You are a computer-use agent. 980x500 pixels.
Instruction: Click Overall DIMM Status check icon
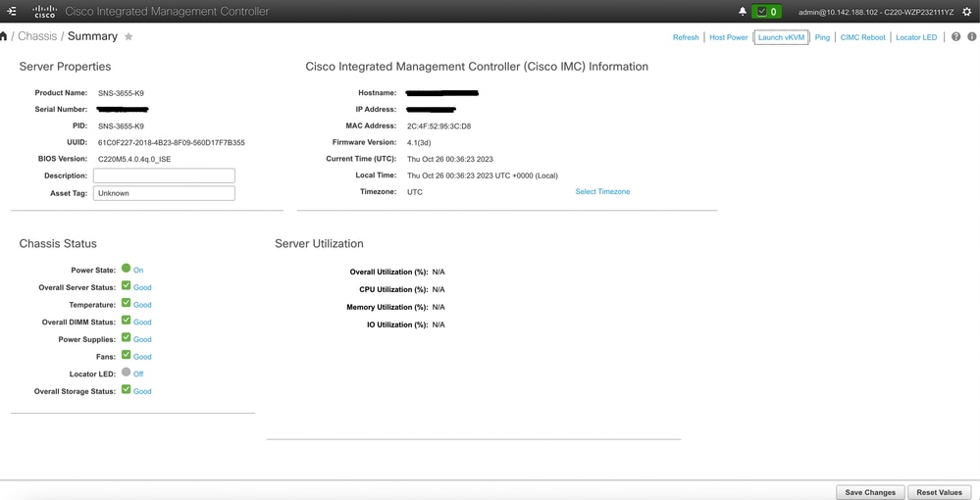tap(127, 320)
